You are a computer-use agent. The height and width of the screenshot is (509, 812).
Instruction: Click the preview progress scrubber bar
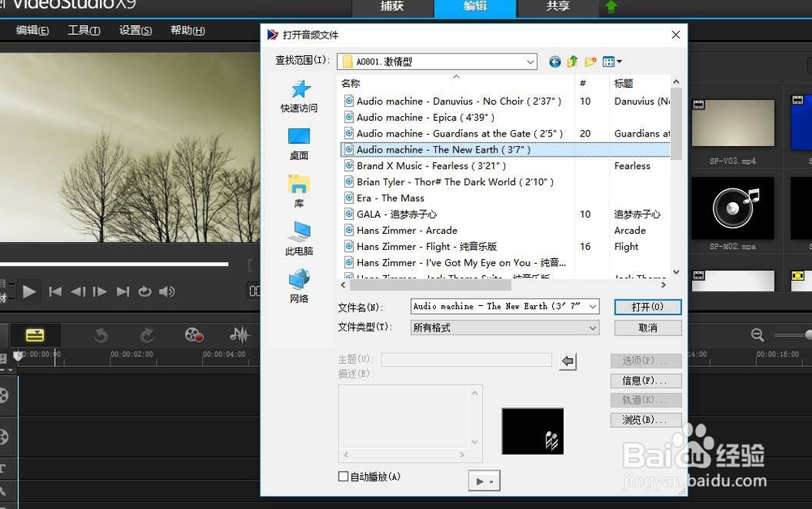(114, 264)
